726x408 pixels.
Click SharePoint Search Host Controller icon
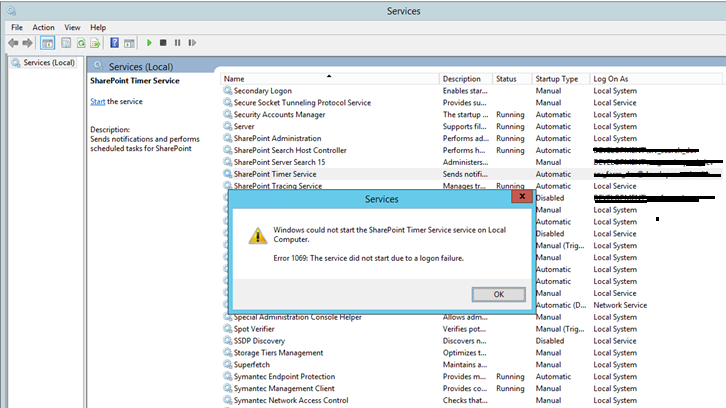227,150
